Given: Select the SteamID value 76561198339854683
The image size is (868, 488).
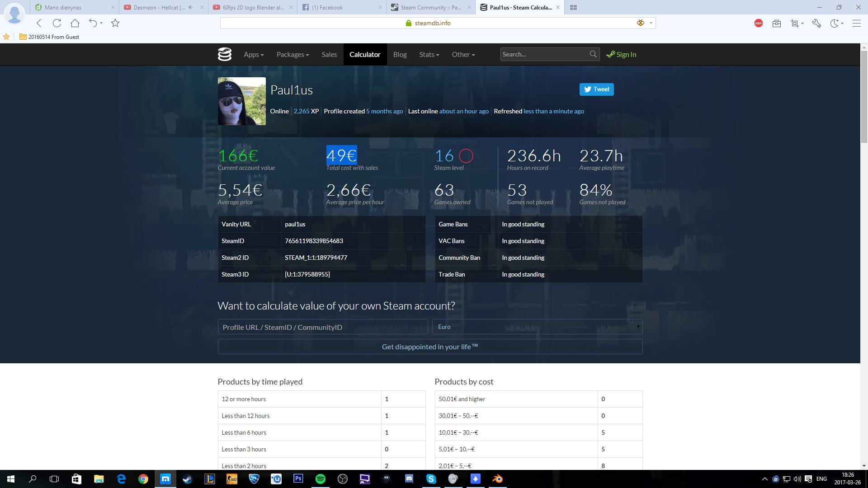Looking at the screenshot, I should [314, 241].
